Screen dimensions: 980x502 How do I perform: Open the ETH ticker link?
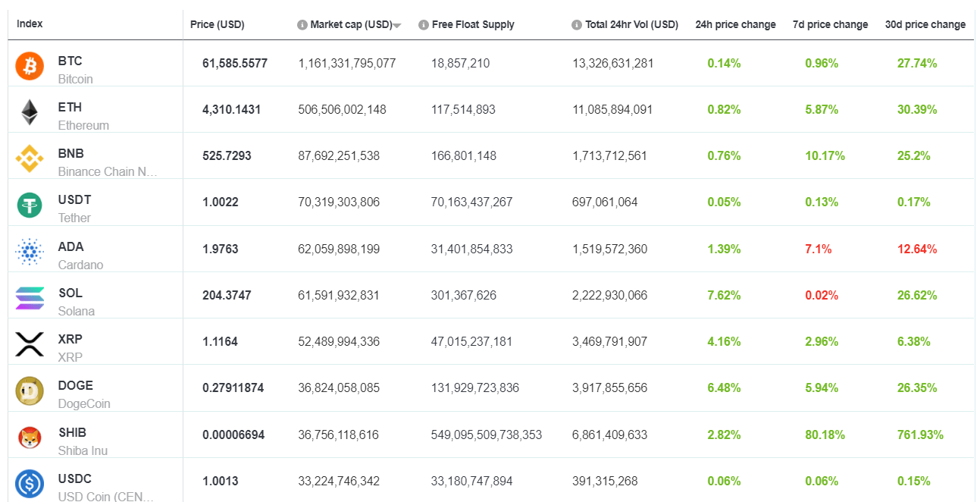pos(70,107)
